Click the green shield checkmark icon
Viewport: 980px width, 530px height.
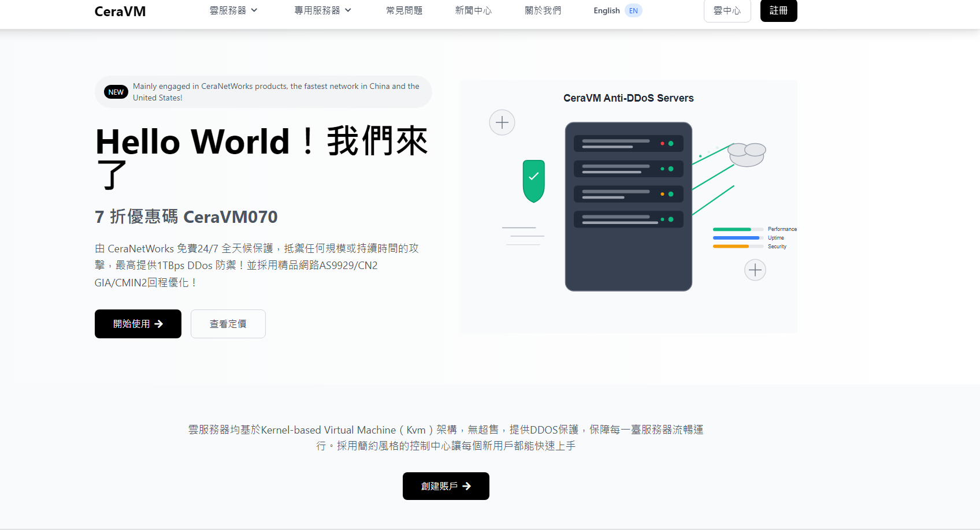pyautogui.click(x=534, y=181)
